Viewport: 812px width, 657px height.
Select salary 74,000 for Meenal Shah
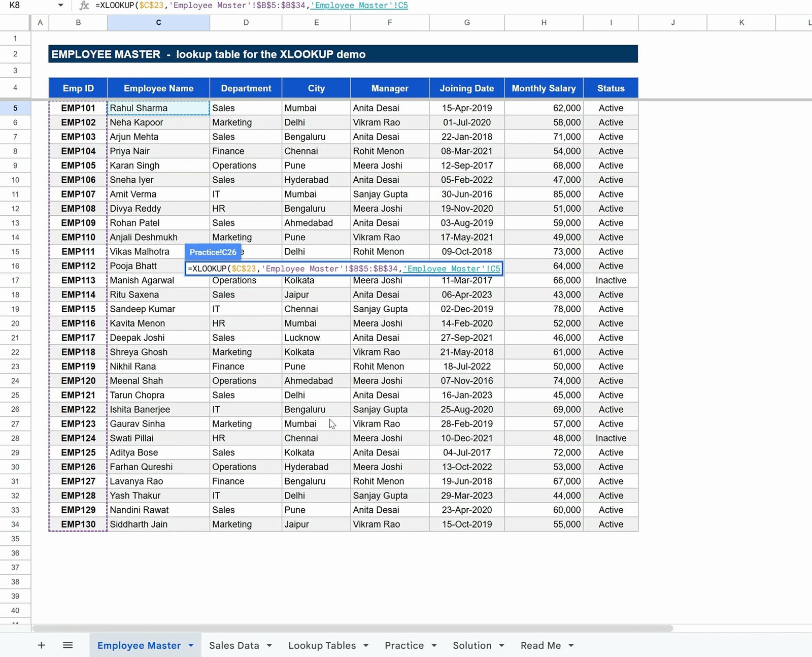[544, 381]
